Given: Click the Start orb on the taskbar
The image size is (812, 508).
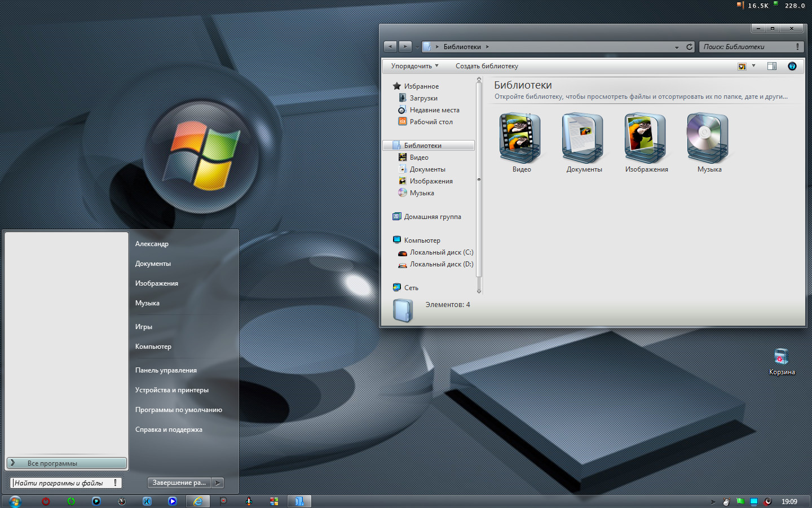Looking at the screenshot, I should tap(15, 501).
